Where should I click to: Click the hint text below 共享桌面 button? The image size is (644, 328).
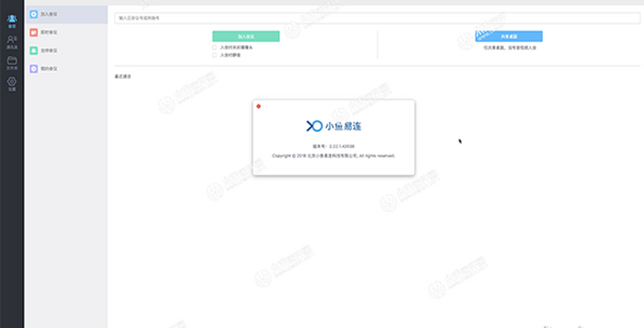(509, 48)
